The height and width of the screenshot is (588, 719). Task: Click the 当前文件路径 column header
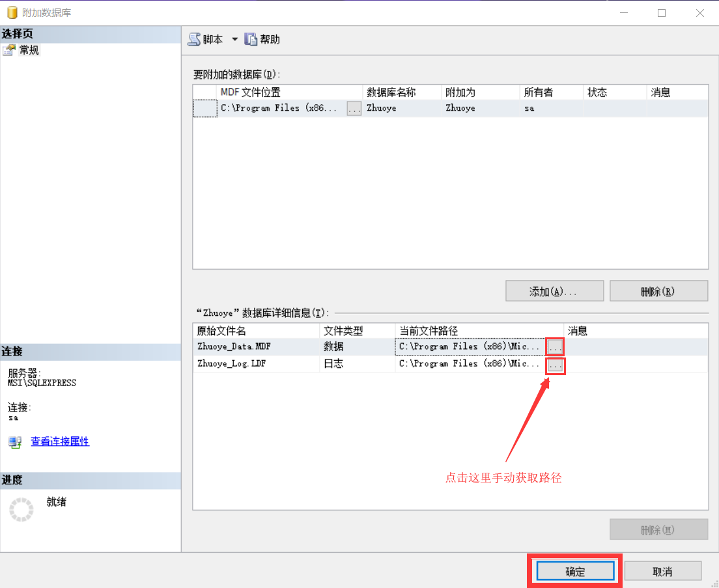tap(479, 331)
